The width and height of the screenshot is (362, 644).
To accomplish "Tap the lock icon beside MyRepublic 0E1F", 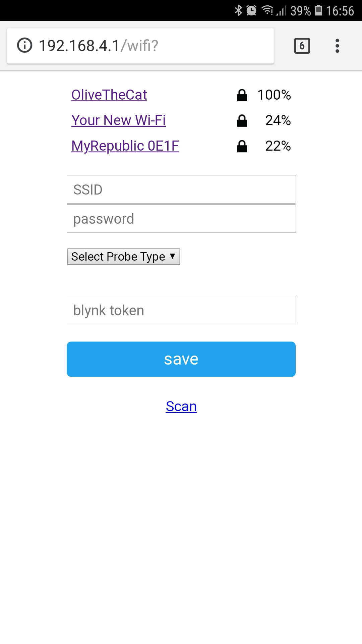I will [242, 146].
